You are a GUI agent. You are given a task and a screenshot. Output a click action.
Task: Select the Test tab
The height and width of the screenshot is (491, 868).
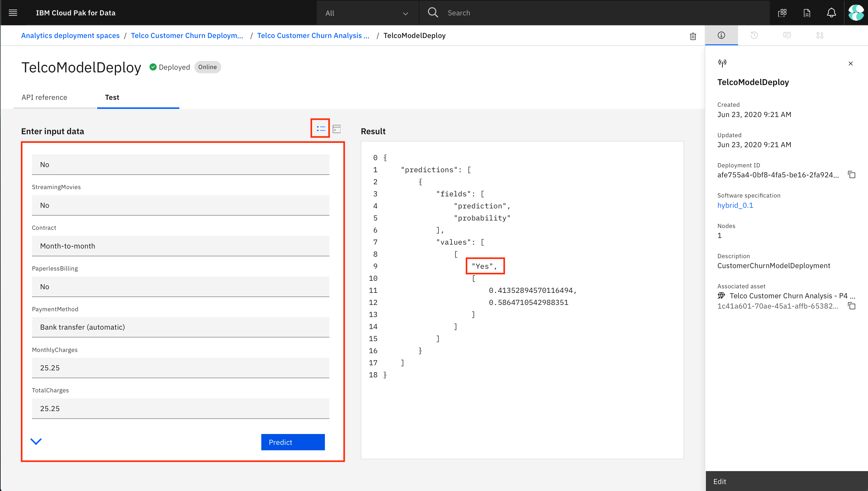(x=112, y=97)
